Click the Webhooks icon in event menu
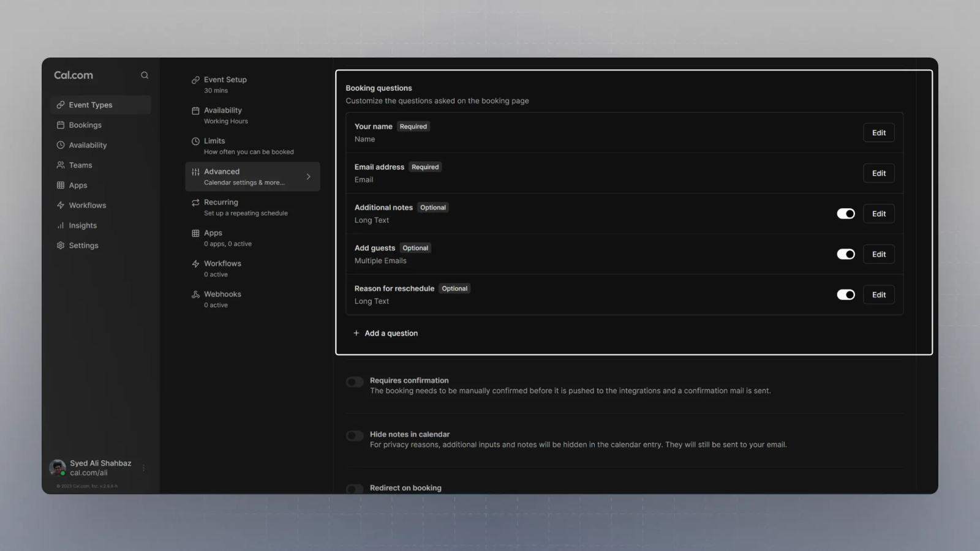The height and width of the screenshot is (551, 980). pos(195,294)
